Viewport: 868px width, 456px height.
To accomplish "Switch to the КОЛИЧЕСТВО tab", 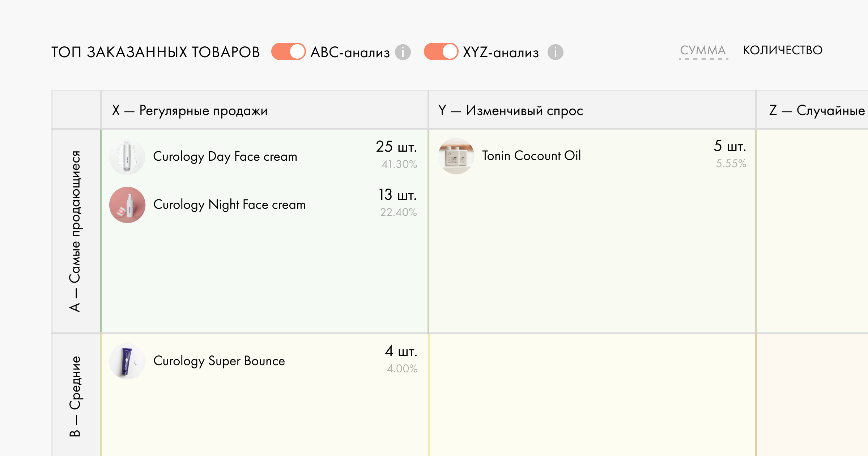I will click(x=783, y=50).
